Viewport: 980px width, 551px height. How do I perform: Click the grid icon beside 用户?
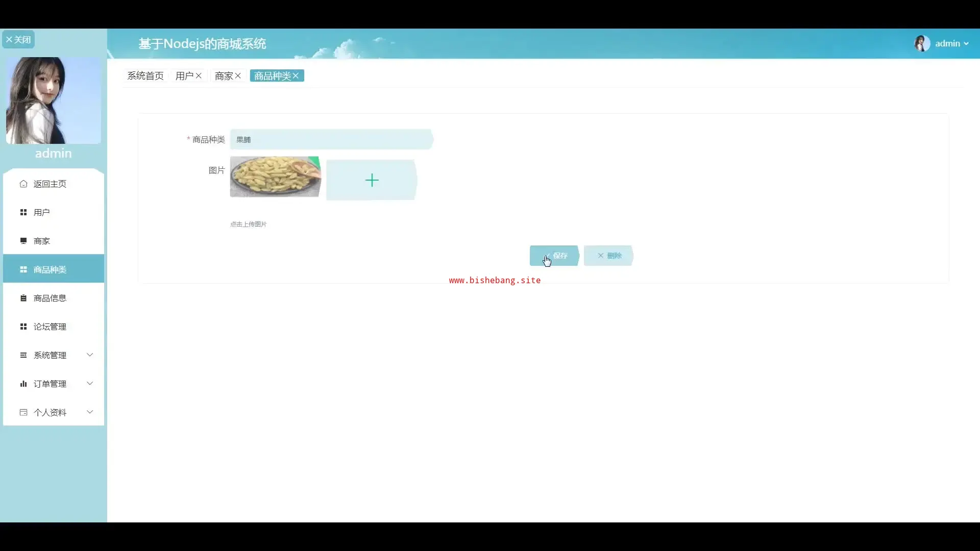click(23, 212)
